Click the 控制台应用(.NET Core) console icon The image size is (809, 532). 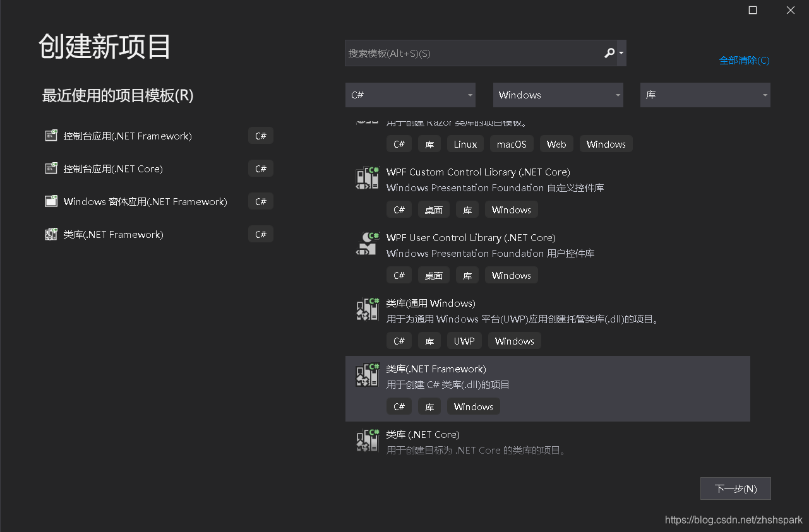51,168
